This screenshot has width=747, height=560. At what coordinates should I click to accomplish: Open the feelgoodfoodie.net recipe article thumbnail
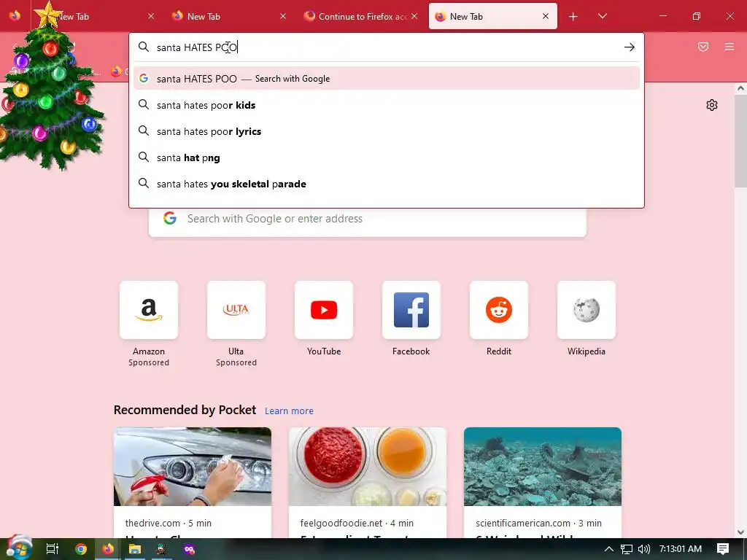(368, 467)
